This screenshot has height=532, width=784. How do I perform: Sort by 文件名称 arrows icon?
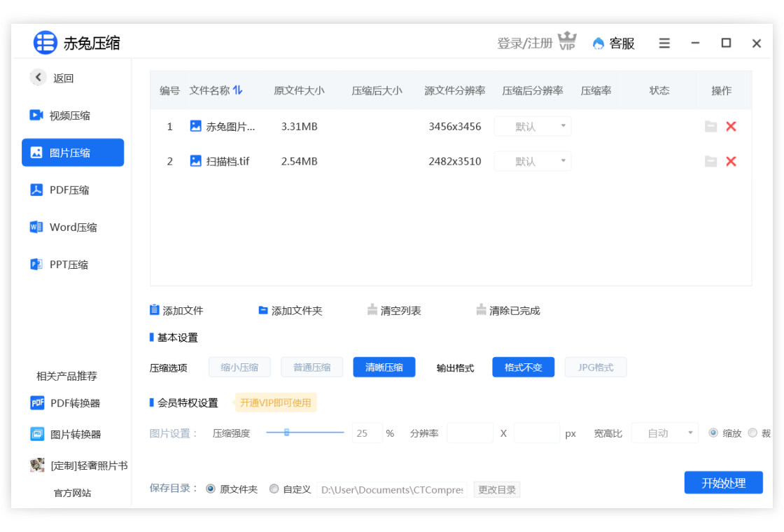[x=237, y=90]
